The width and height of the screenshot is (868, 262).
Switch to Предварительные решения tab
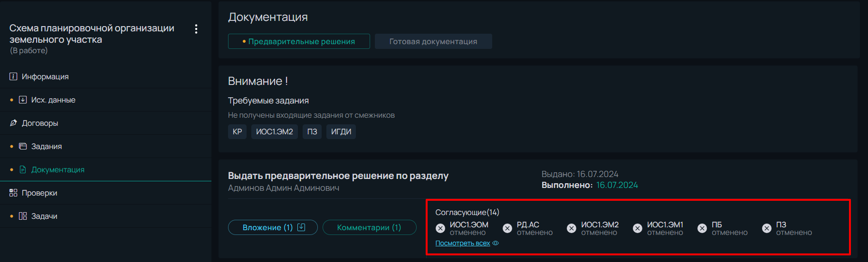[299, 41]
